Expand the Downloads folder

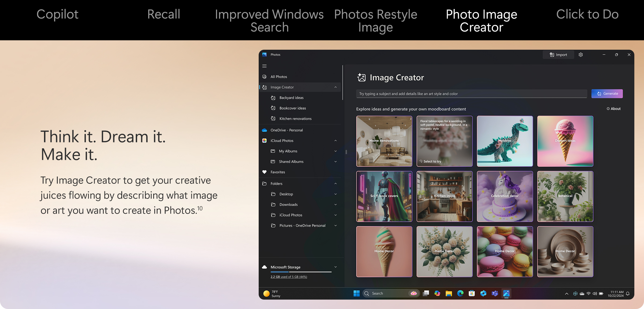[x=335, y=205]
